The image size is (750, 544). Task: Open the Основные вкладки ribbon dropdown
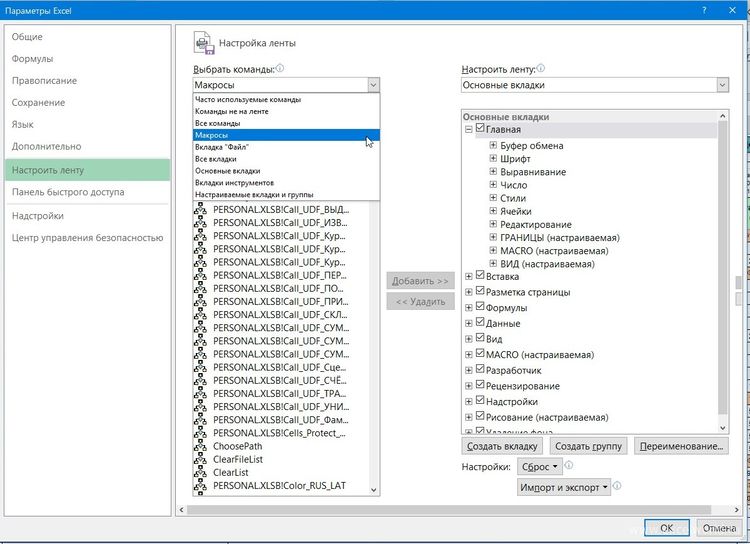point(722,85)
